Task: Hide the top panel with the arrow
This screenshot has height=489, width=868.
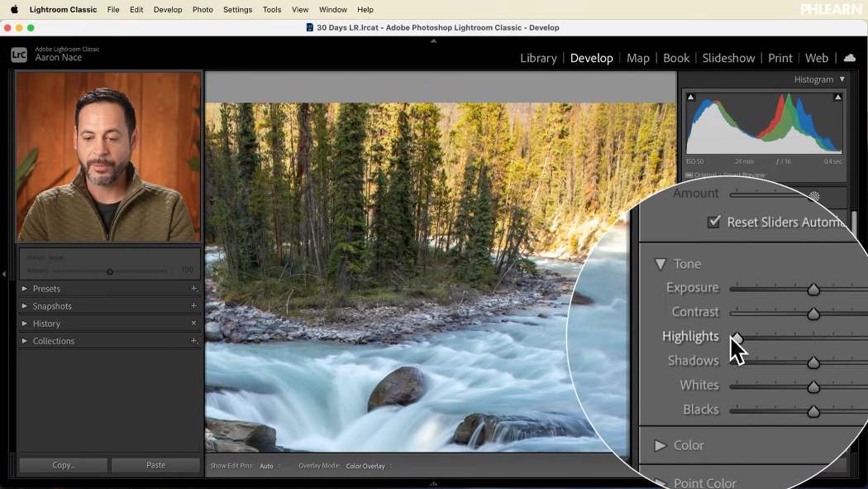Action: pos(433,41)
